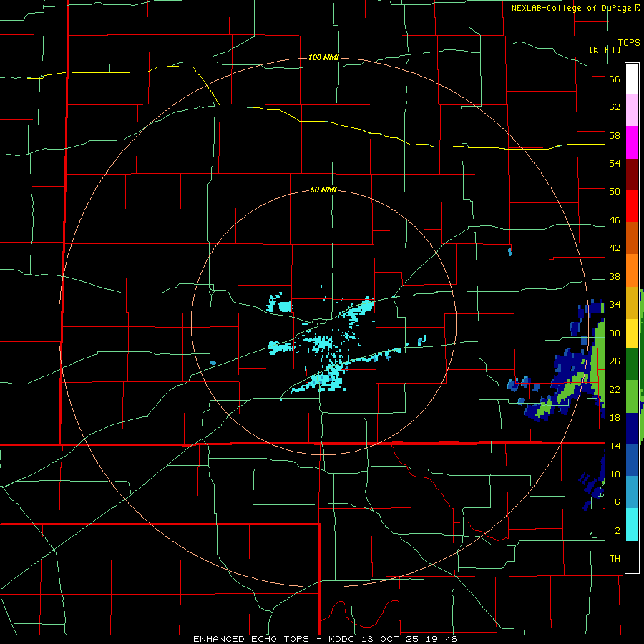Screen dimensions: 644x644
Task: Click the NEXLAB-College of DuPage credit text
Action: 571,8
